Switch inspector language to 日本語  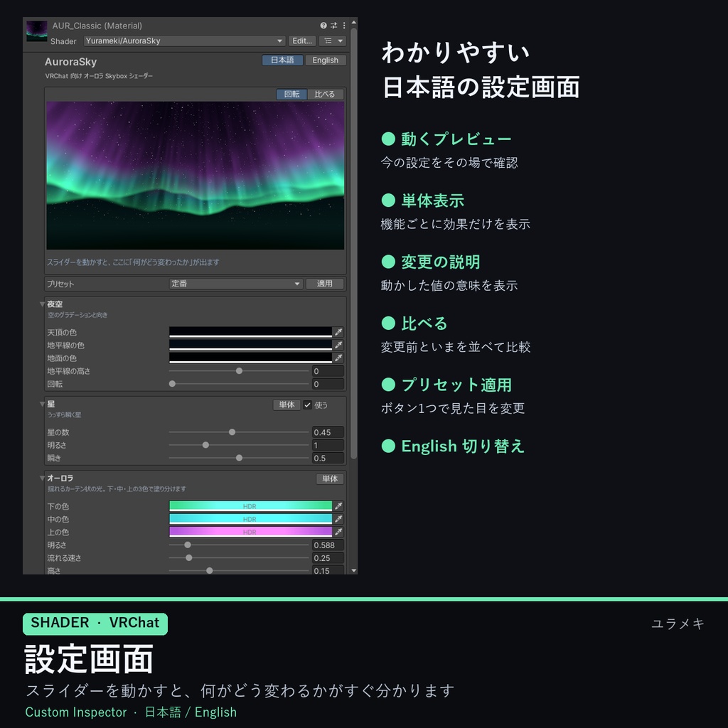tap(282, 60)
